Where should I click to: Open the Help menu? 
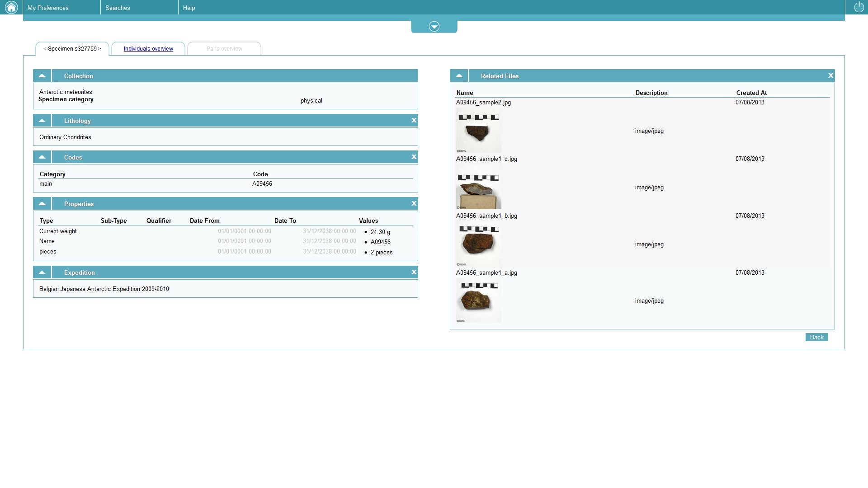pos(189,8)
